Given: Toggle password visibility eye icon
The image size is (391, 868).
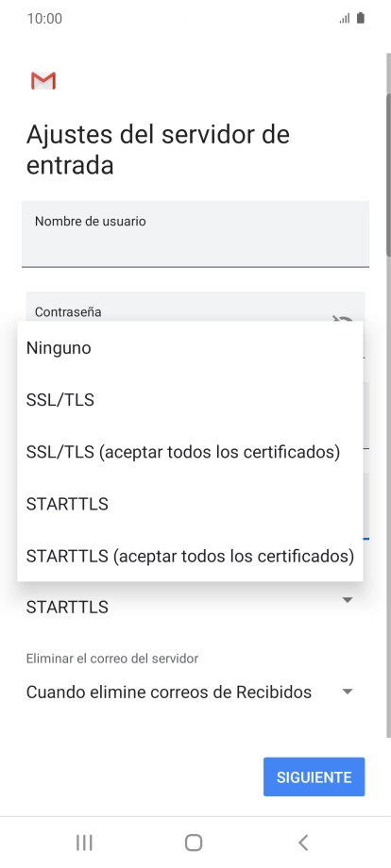Looking at the screenshot, I should tap(343, 319).
